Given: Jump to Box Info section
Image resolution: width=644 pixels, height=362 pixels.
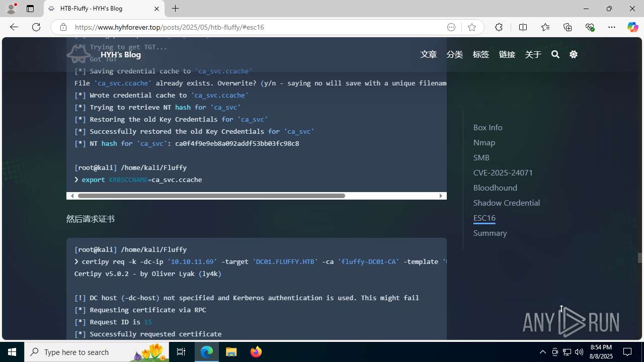Looking at the screenshot, I should point(488,127).
